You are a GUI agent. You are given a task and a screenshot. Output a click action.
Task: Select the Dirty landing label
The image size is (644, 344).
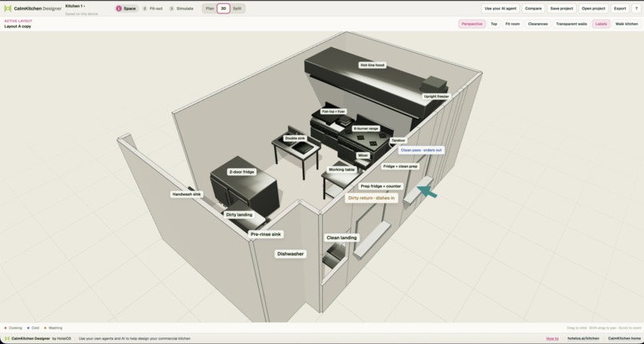point(239,214)
